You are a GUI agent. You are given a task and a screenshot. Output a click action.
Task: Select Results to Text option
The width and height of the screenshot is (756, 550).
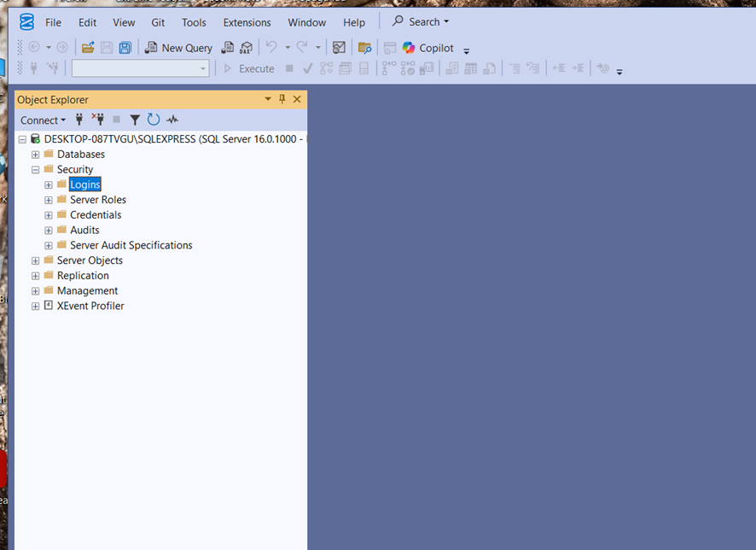(x=451, y=68)
